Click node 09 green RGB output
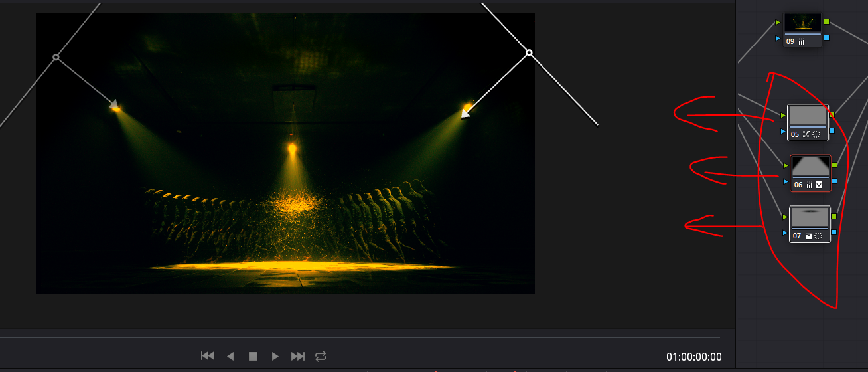The height and width of the screenshot is (372, 868). coord(827,22)
